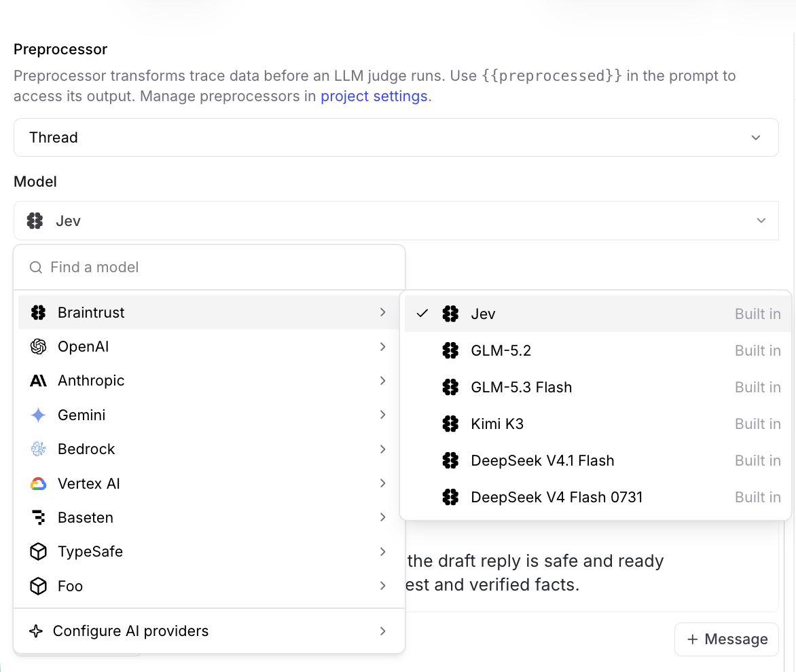Screen dimensions: 796x672
Task: Expand the Anthropic submenu chevron
Action: click(x=383, y=380)
